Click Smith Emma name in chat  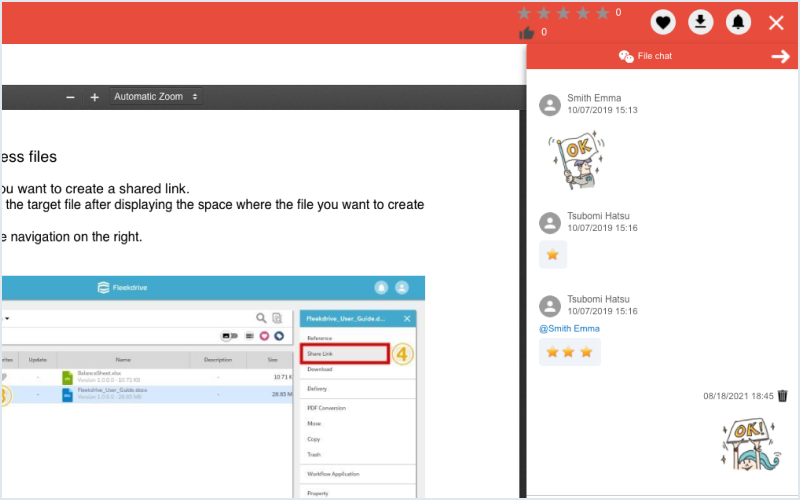click(594, 98)
